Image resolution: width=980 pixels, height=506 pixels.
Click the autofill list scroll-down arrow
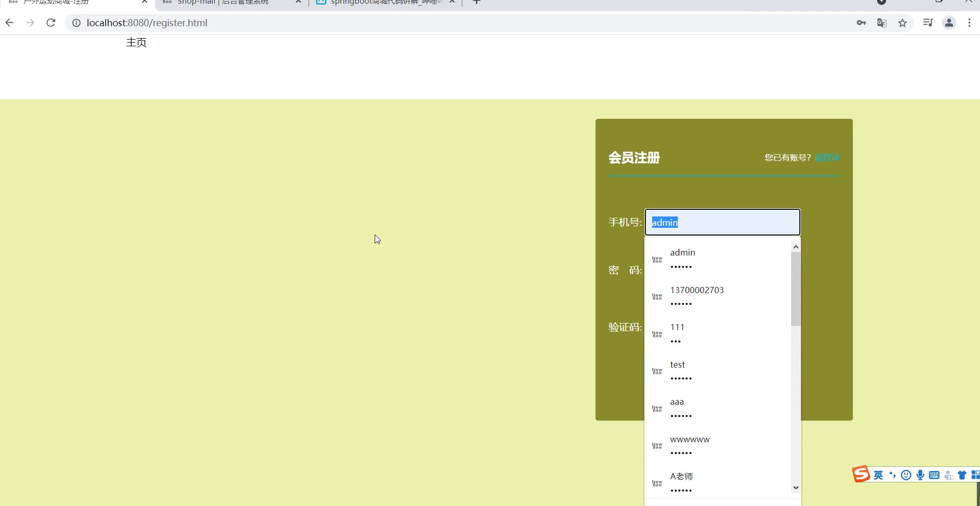pos(796,487)
